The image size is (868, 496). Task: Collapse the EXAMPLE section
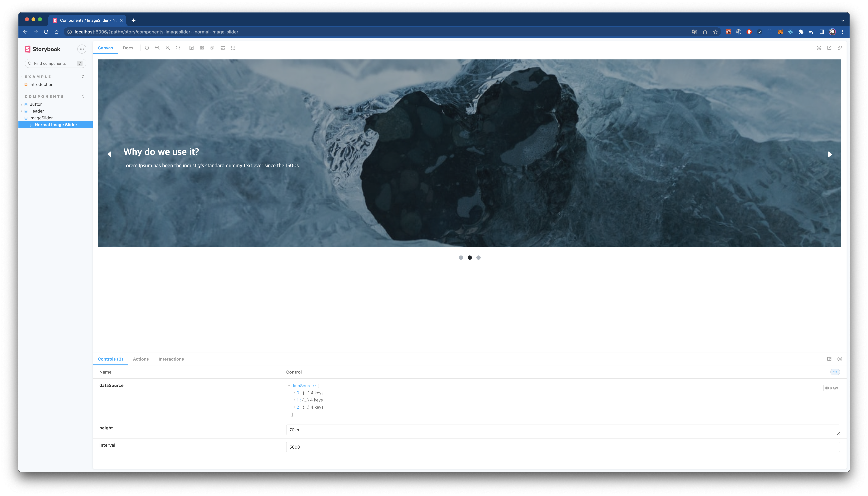coord(38,77)
